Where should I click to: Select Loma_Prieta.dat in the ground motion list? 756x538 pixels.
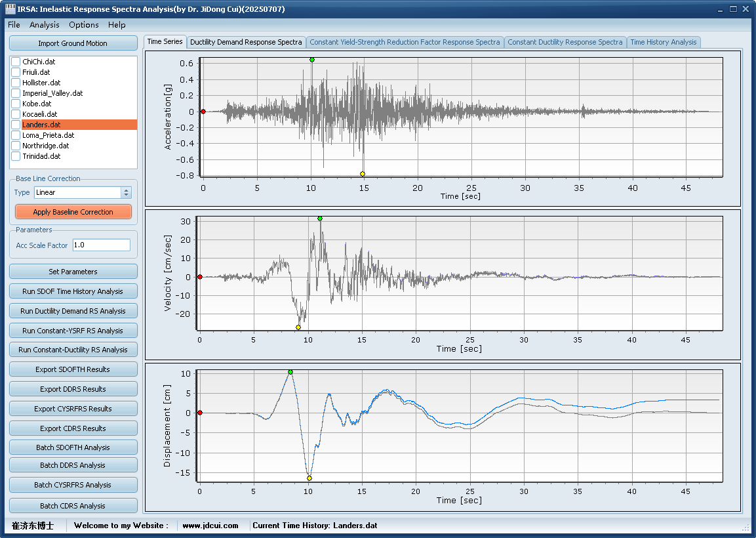49,135
